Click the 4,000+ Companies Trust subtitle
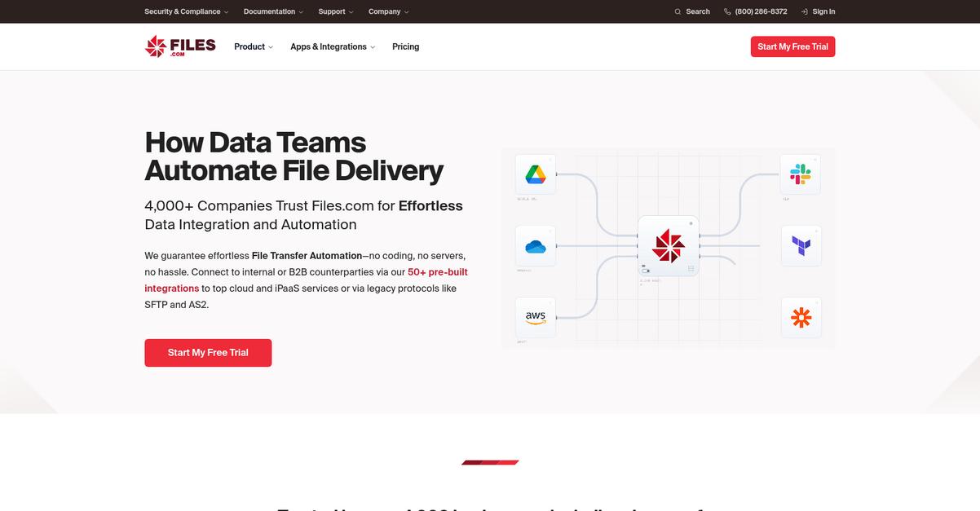The height and width of the screenshot is (511, 980). pos(303,215)
